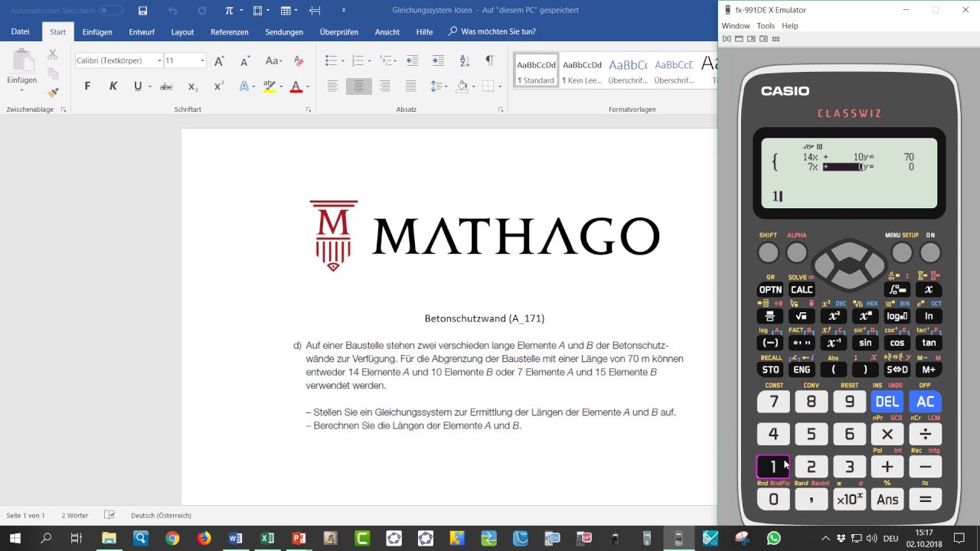Image resolution: width=980 pixels, height=551 pixels.
Task: Click Deutsch (Österreich) language status
Action: 161,515
